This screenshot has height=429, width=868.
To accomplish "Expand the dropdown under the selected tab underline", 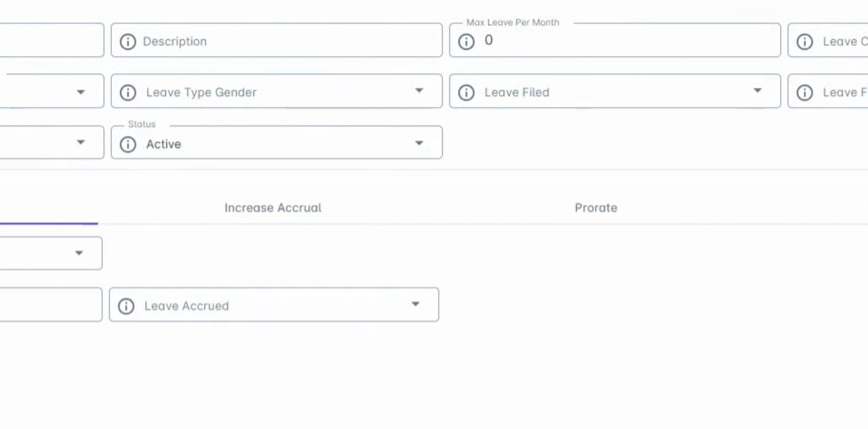I will (79, 253).
